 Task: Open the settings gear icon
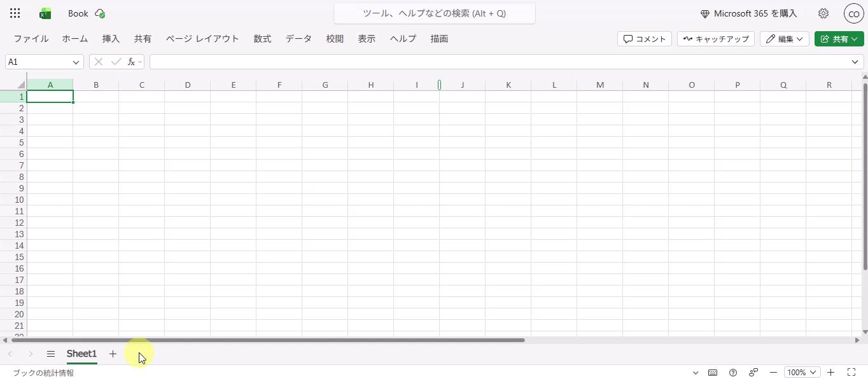823,13
